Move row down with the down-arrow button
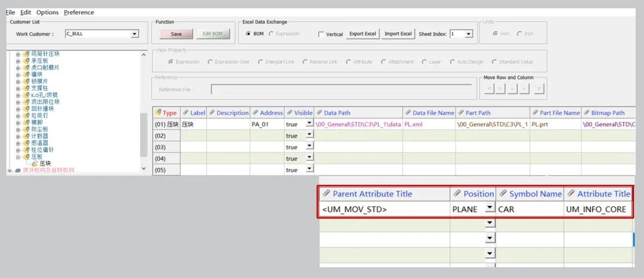 pos(524,88)
